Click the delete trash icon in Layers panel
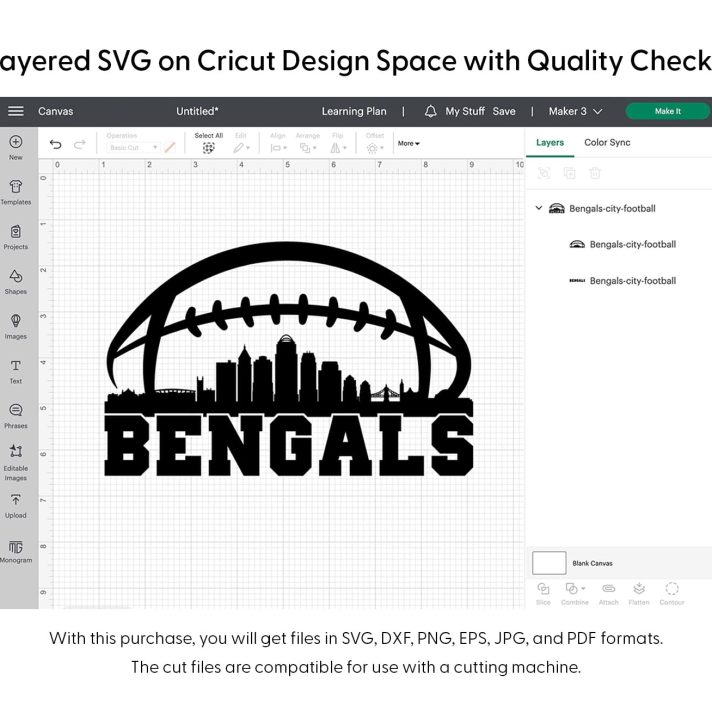This screenshot has height=712, width=712. pyautogui.click(x=595, y=173)
